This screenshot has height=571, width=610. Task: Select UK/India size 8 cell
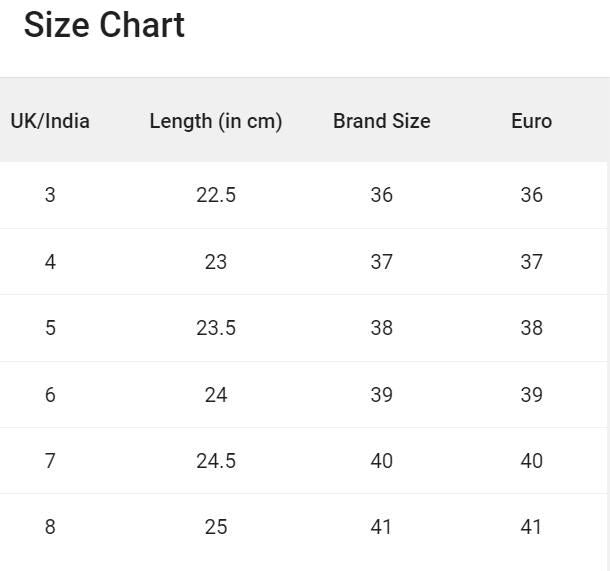(x=50, y=527)
